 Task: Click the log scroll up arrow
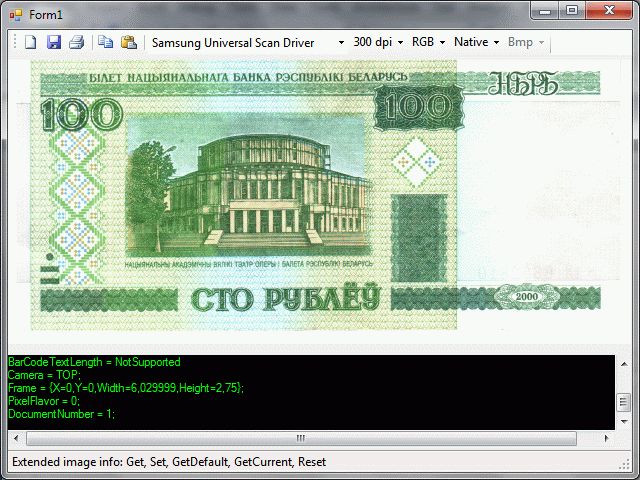624,364
